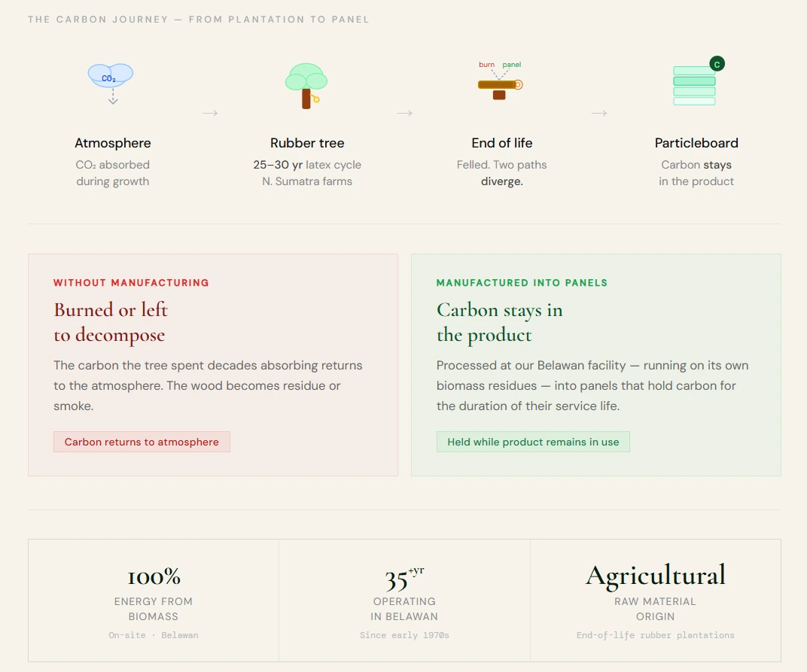Click the felled log end-of-life icon
This screenshot has width=807, height=672.
[x=500, y=86]
